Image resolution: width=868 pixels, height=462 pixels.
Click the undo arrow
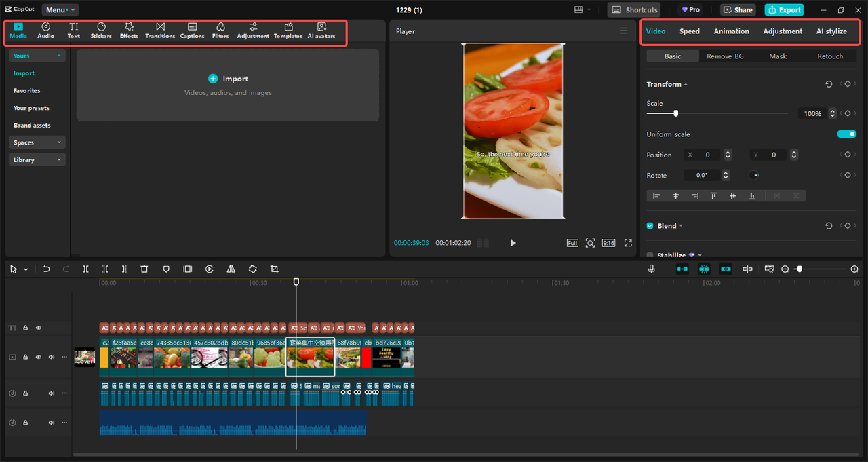(47, 269)
